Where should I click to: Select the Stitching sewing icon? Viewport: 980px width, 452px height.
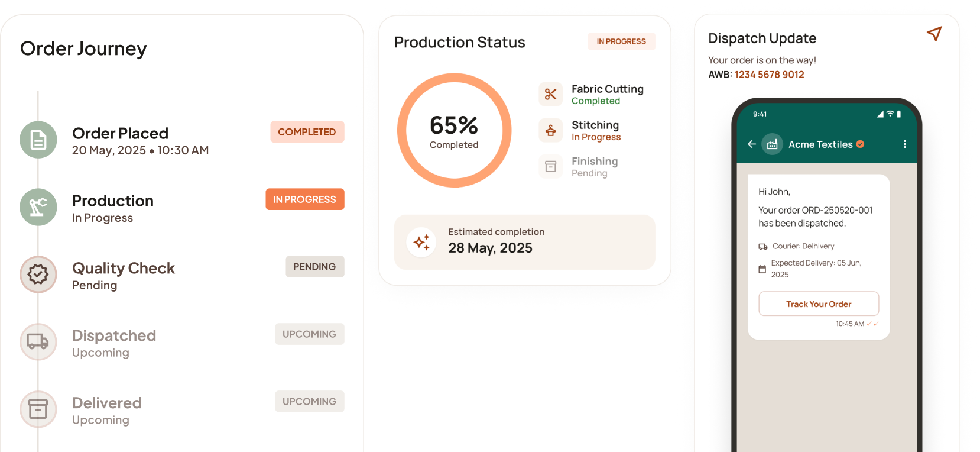551,130
